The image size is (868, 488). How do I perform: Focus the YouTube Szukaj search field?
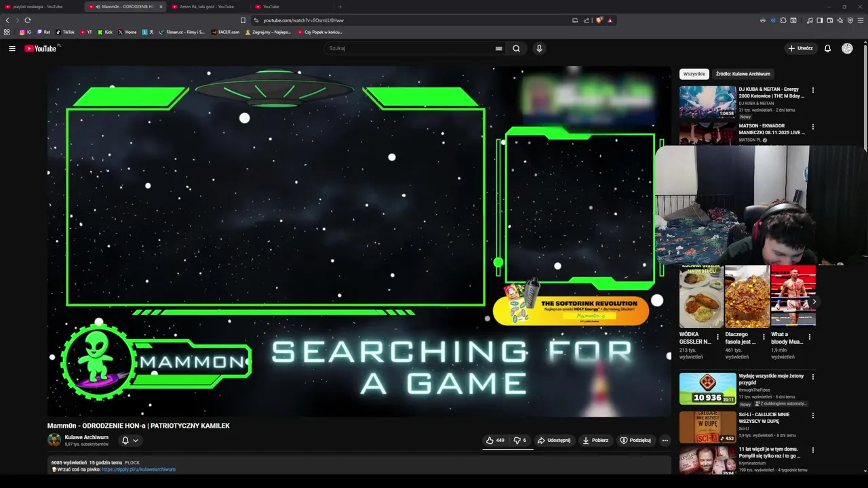point(410,48)
